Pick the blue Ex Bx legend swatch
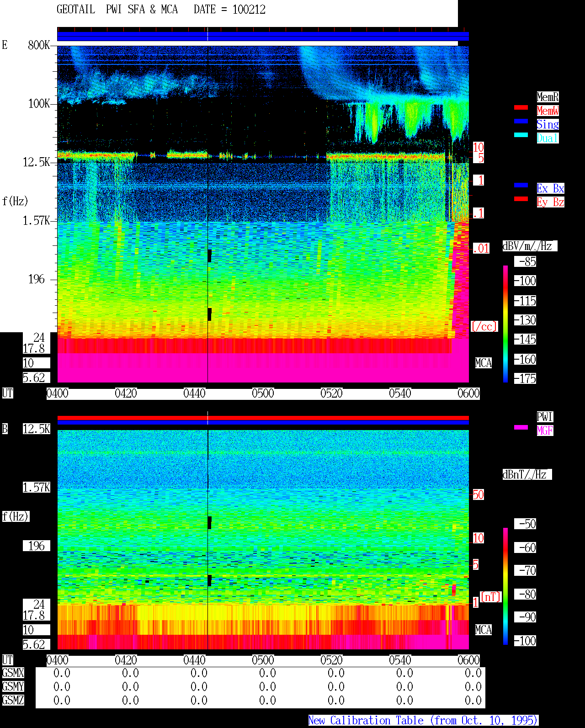 (521, 185)
